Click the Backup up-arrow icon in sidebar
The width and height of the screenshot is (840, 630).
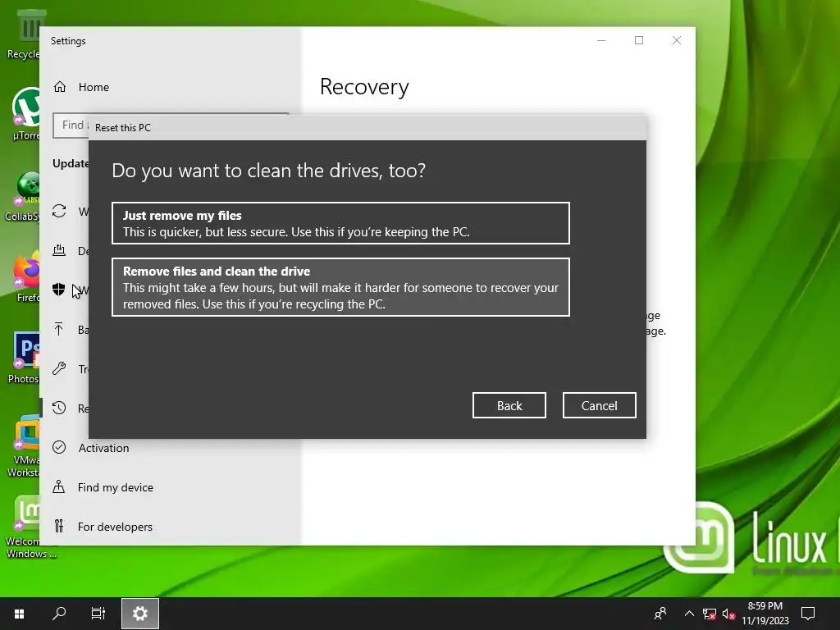tap(59, 329)
